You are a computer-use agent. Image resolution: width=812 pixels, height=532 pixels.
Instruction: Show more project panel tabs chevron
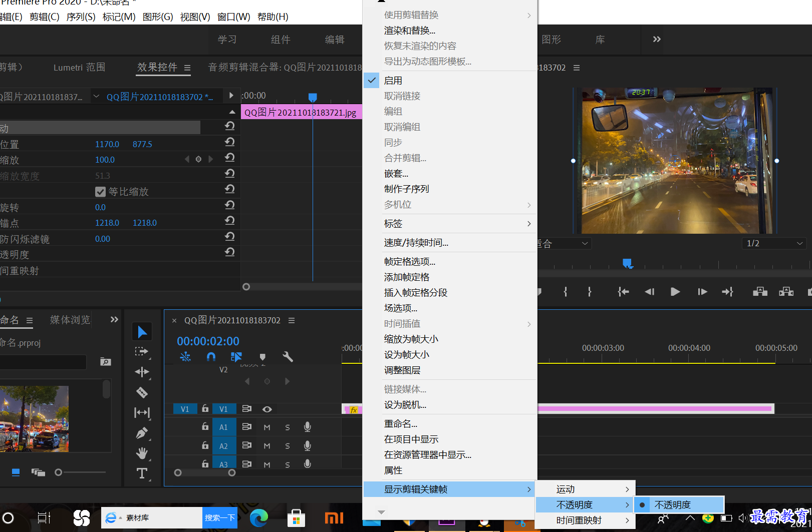point(114,319)
